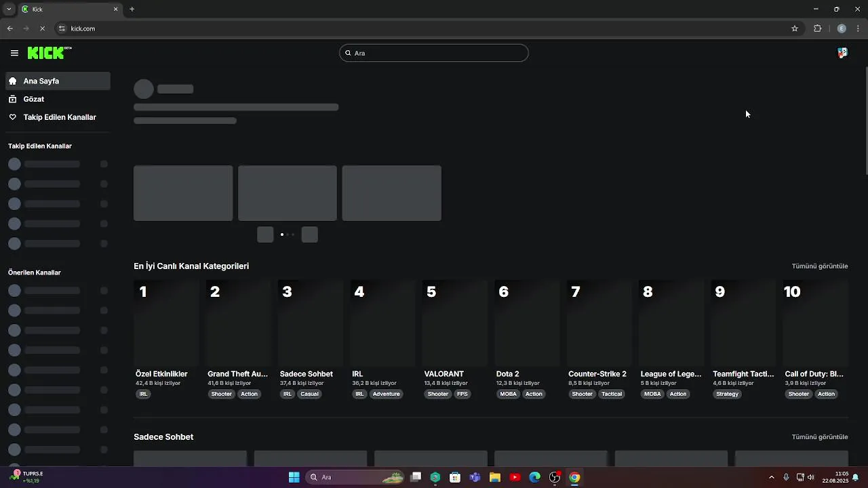Click the FPS tag under VALORANT
Screen dimensions: 868x488
point(462,394)
